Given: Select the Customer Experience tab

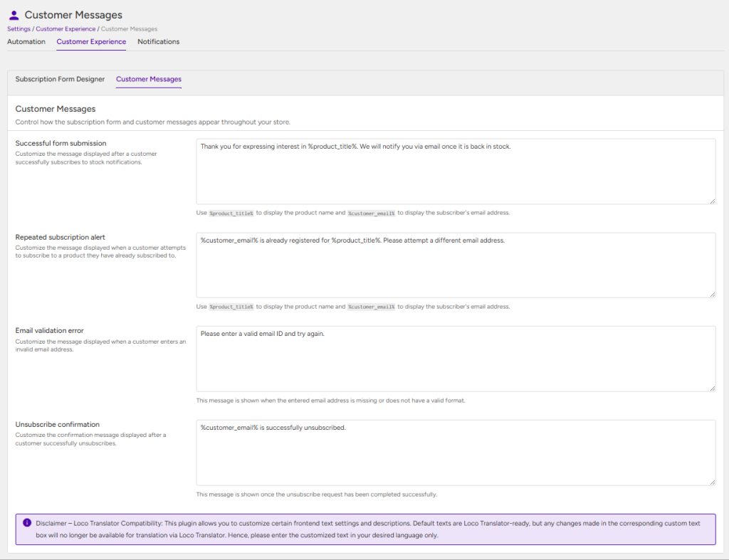Looking at the screenshot, I should coord(91,42).
